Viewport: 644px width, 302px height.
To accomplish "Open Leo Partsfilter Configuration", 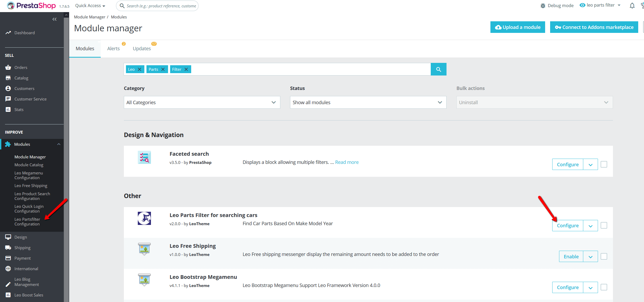I will coord(27,222).
